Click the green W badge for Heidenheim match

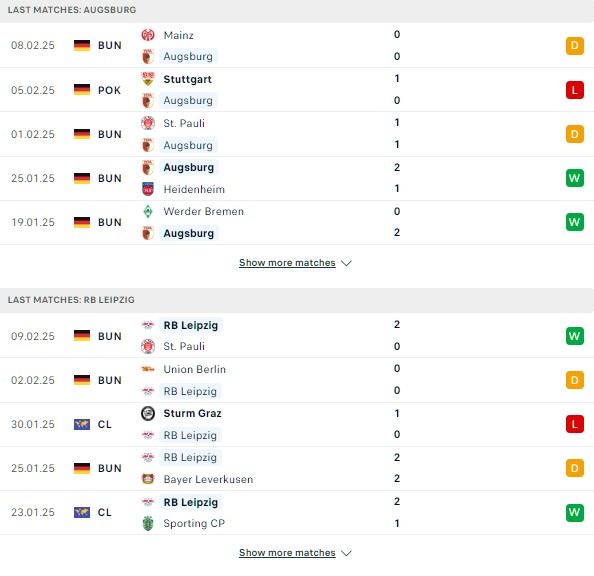[575, 178]
